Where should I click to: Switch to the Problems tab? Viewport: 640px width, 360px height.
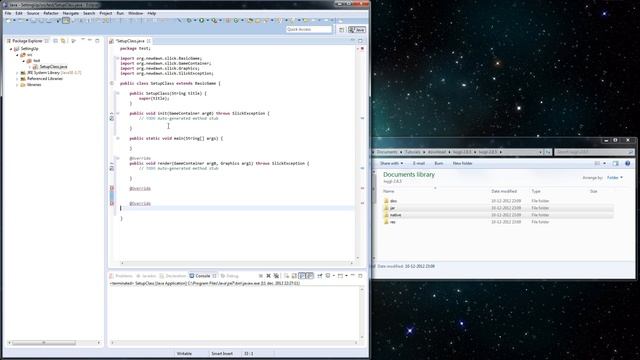pos(121,276)
